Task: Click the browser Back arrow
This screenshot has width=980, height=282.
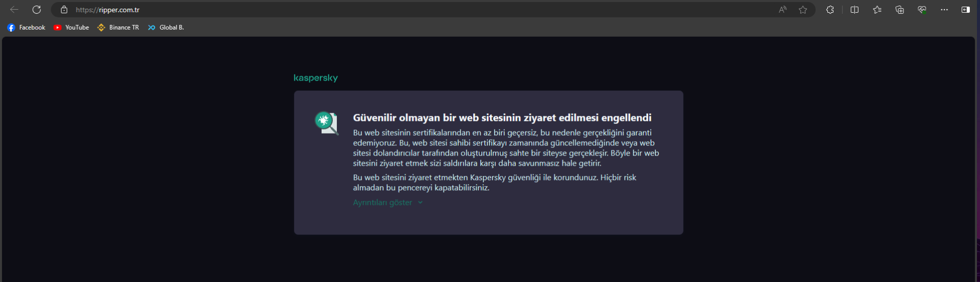Action: pyautogui.click(x=14, y=10)
